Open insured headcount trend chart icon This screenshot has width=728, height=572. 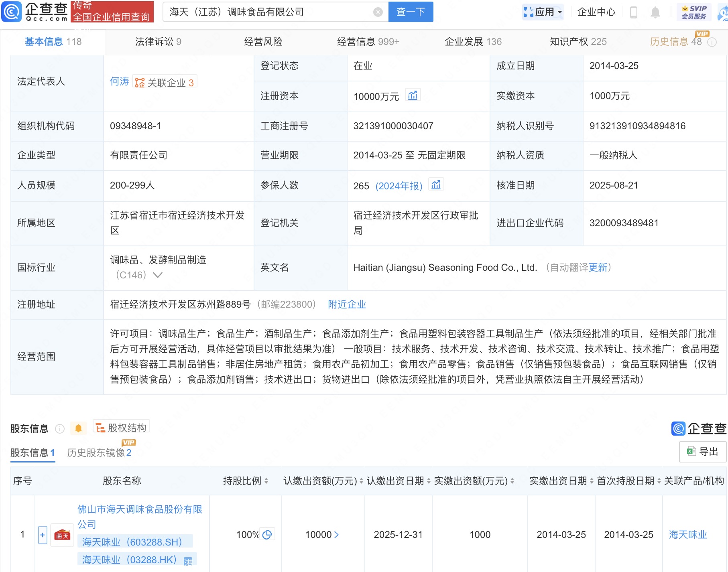tap(436, 185)
